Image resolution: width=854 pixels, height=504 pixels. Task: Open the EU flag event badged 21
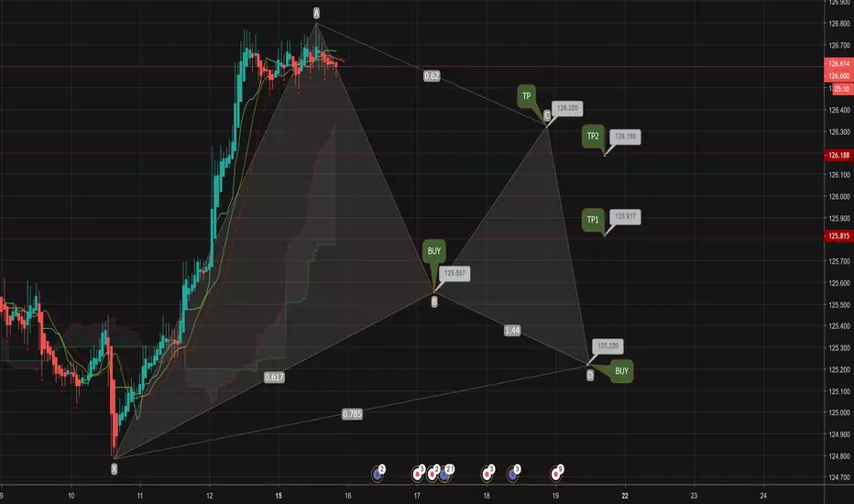[x=444, y=475]
